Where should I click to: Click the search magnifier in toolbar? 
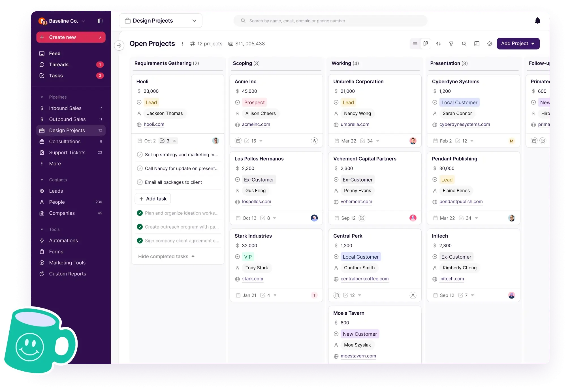point(464,44)
